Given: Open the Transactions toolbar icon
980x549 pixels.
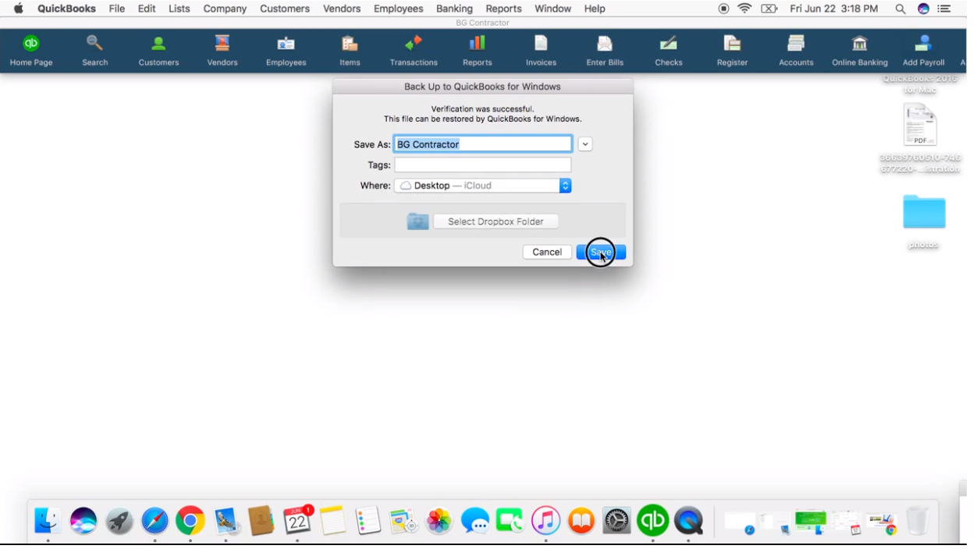Looking at the screenshot, I should pyautogui.click(x=414, y=51).
